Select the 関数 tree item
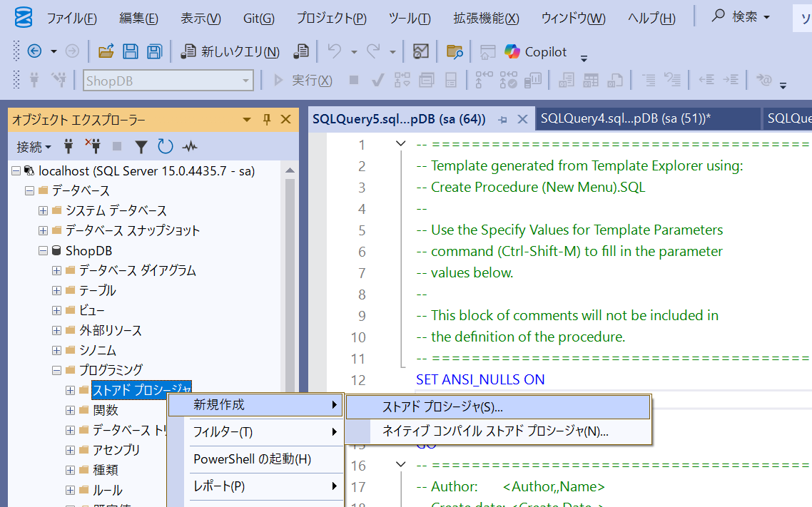Viewport: 812px width, 507px height. (x=106, y=410)
